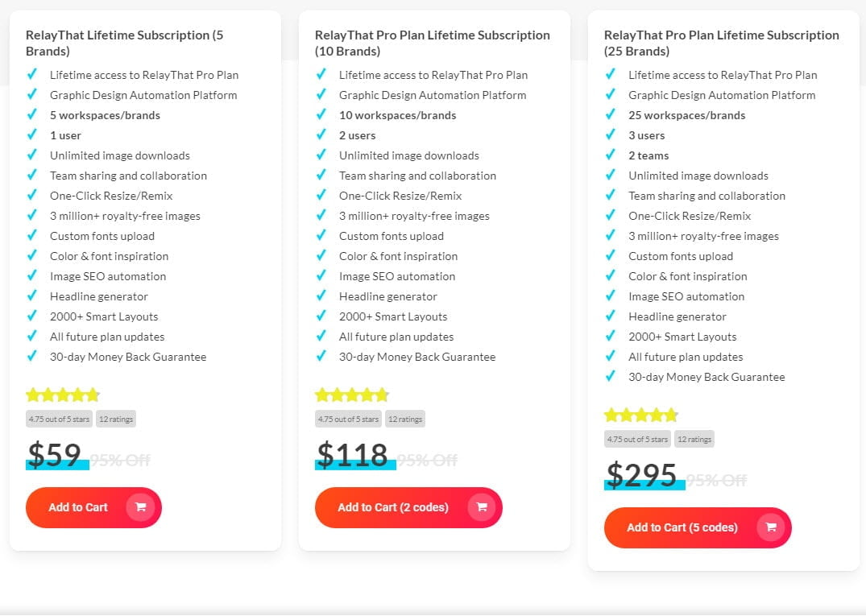
Task: Open the Pro Plan (25 Brands) title
Action: click(x=721, y=43)
